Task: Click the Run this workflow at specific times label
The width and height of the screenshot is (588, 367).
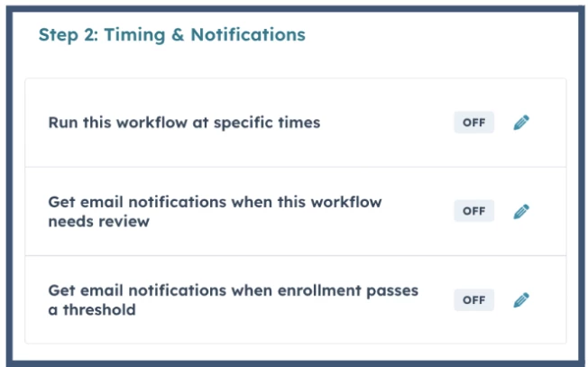Action: coord(184,123)
